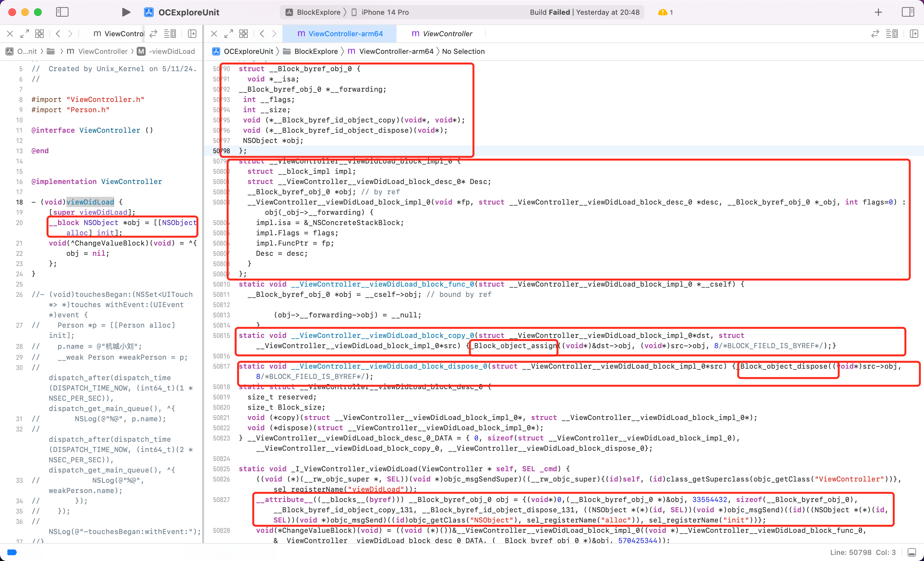The height and width of the screenshot is (561, 924).
Task: Run the OCExploreUnit build with Play button
Action: pyautogui.click(x=126, y=13)
